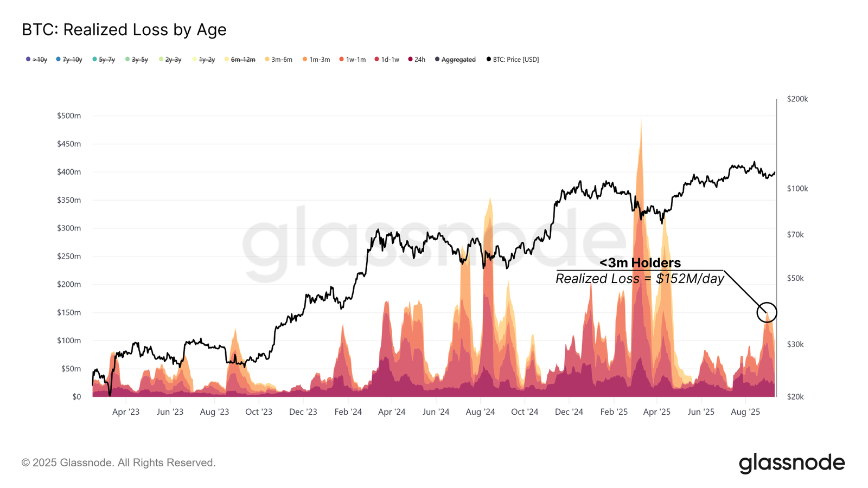
Task: Enable the 5y-7y legend series
Action: (x=104, y=60)
